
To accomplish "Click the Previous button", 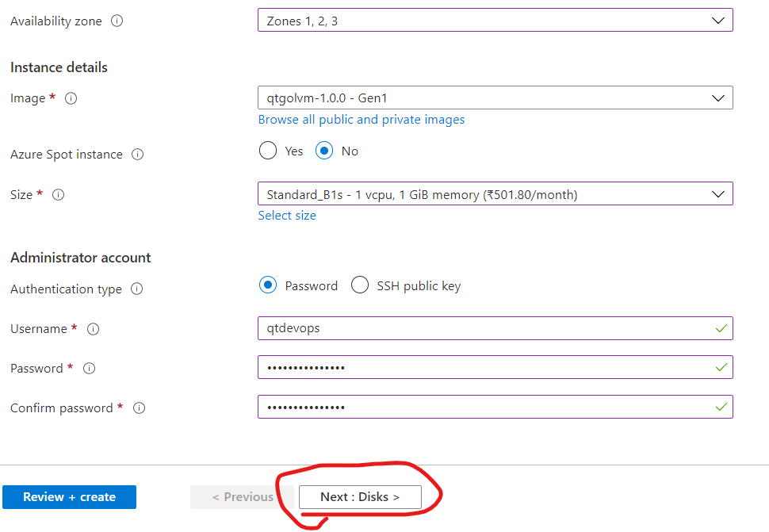I will [x=242, y=497].
